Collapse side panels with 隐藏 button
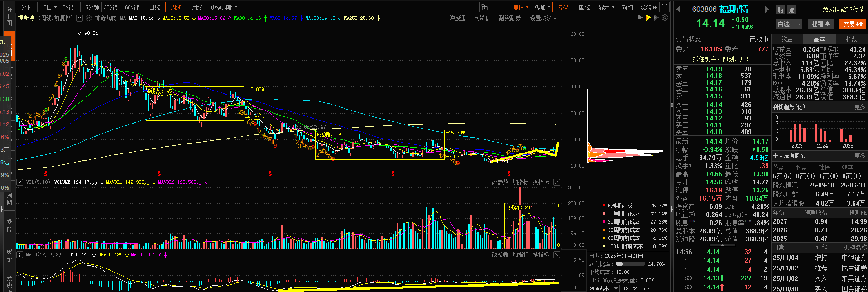868x292 pixels. pyautogui.click(x=648, y=7)
